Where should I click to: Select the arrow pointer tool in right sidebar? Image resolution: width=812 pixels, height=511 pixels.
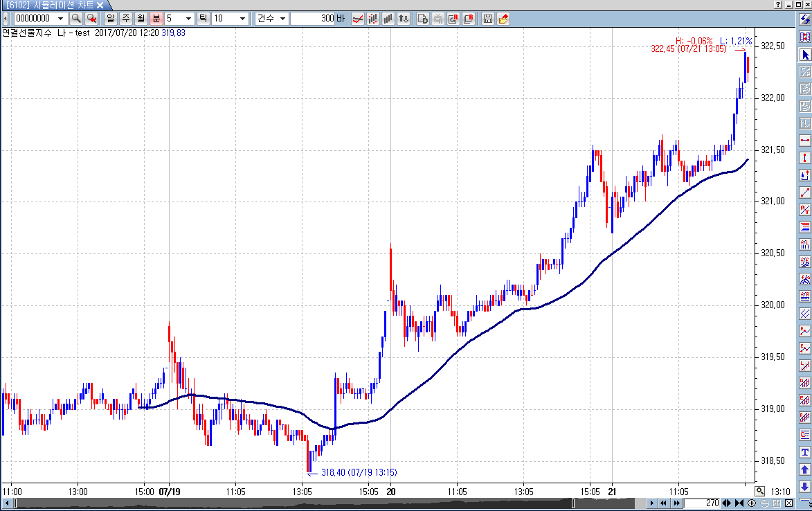coord(804,54)
